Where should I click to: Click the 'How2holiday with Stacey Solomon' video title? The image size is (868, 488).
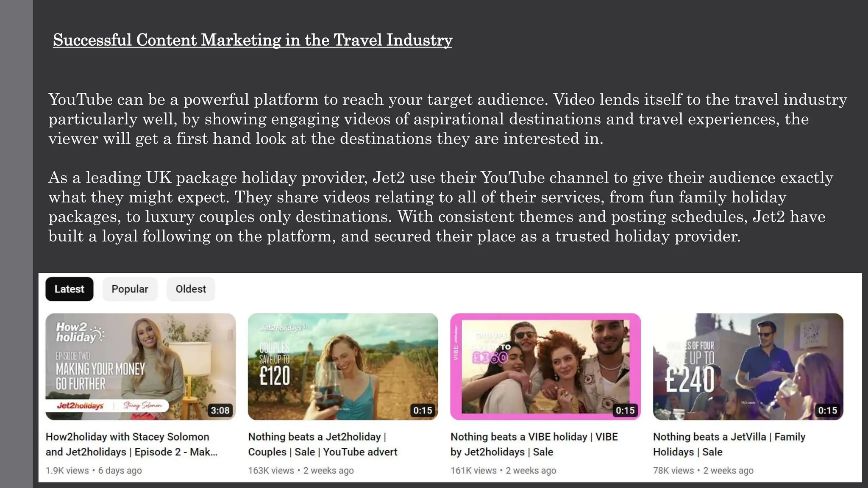point(131,444)
